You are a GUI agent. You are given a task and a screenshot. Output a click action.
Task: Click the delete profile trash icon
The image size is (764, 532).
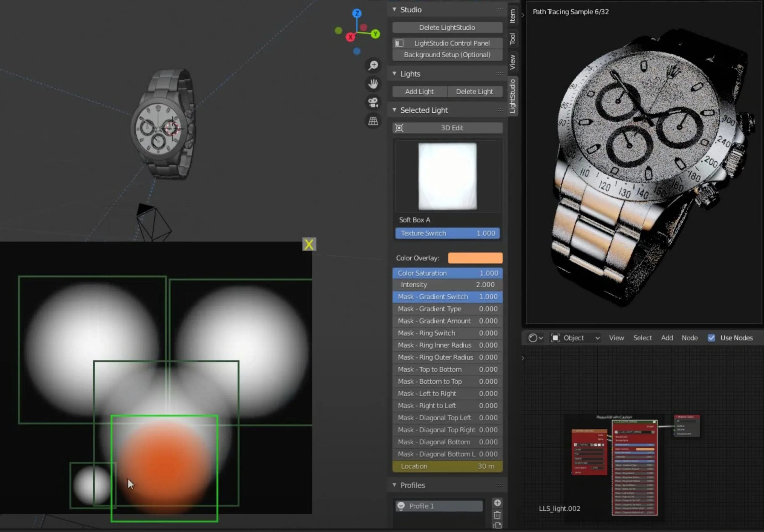point(497,515)
